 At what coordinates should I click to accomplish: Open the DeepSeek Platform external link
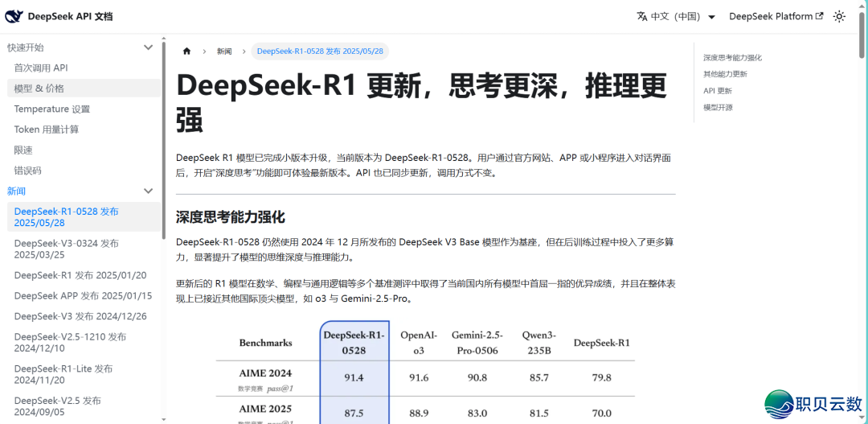click(x=776, y=17)
